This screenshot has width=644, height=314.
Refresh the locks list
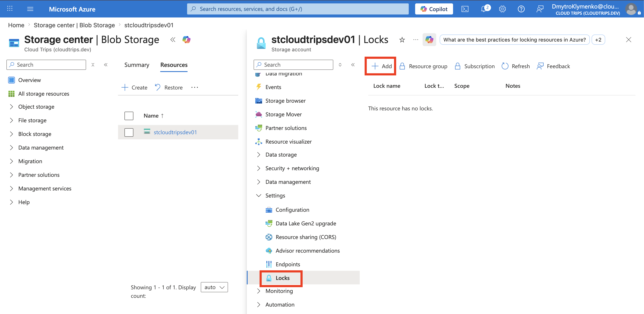[515, 66]
